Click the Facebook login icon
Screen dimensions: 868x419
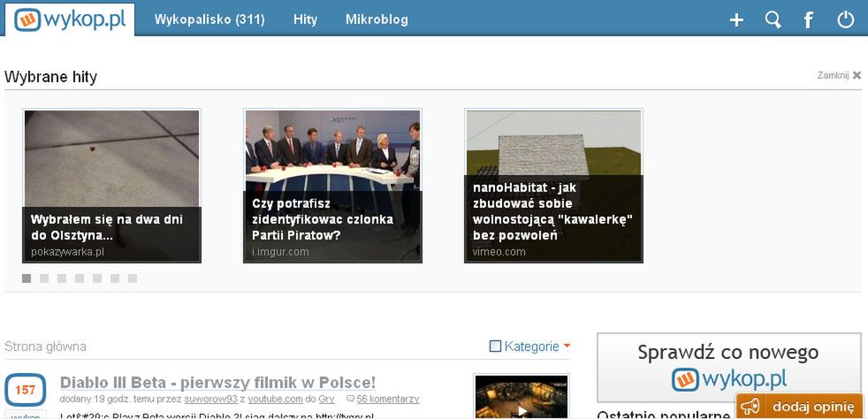[809, 20]
